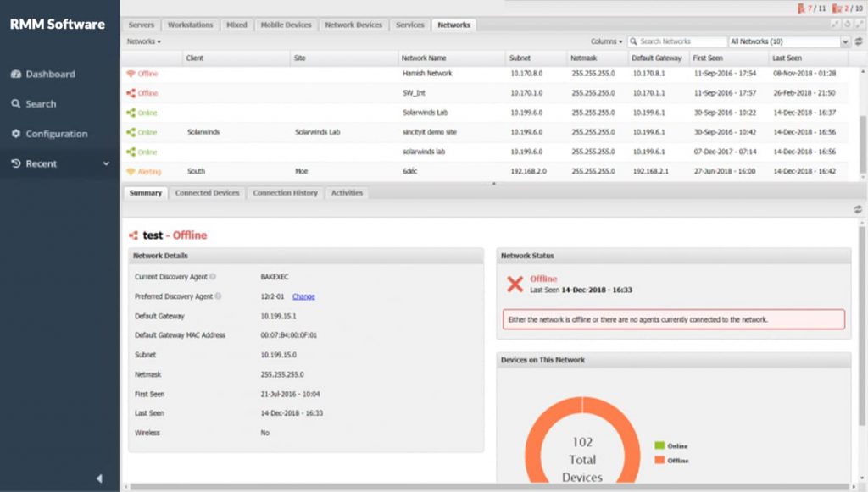This screenshot has width=868, height=492.
Task: Select the sincityit demo site row
Action: (424, 133)
